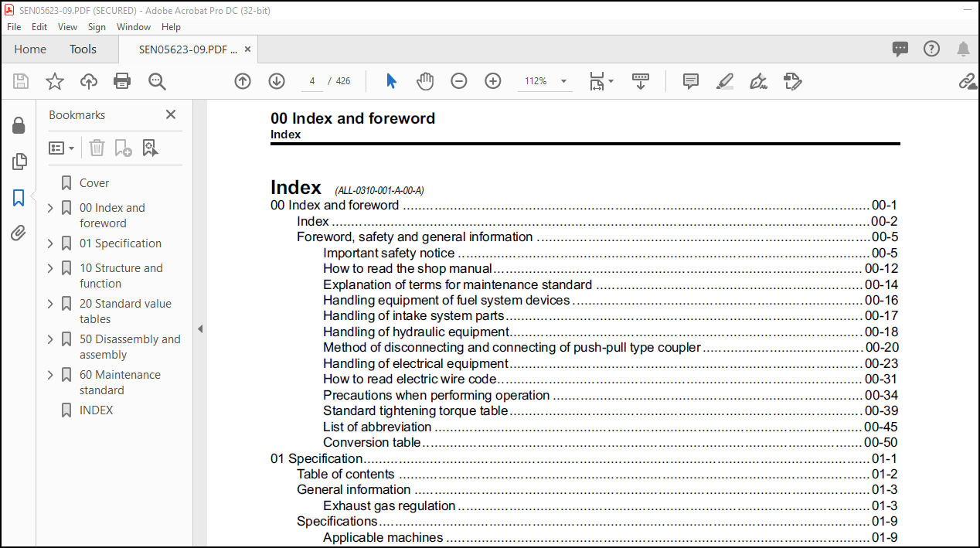The image size is (980, 548).
Task: Share link to file icon
Action: click(968, 81)
